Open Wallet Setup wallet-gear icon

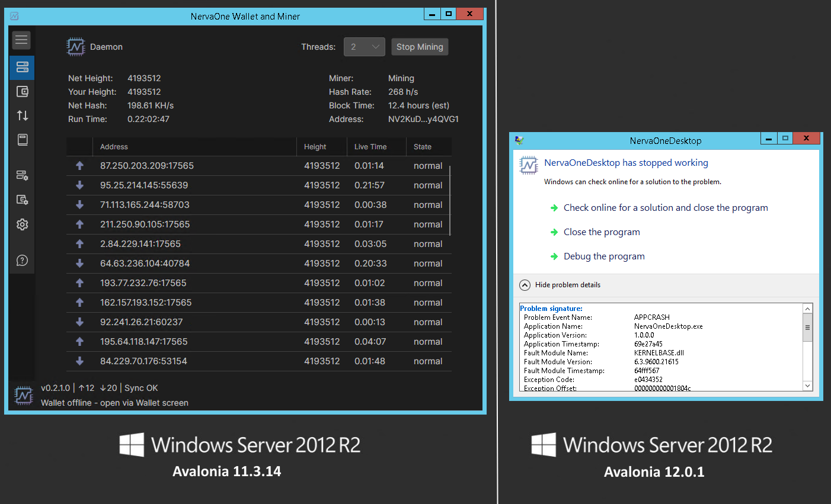click(22, 200)
